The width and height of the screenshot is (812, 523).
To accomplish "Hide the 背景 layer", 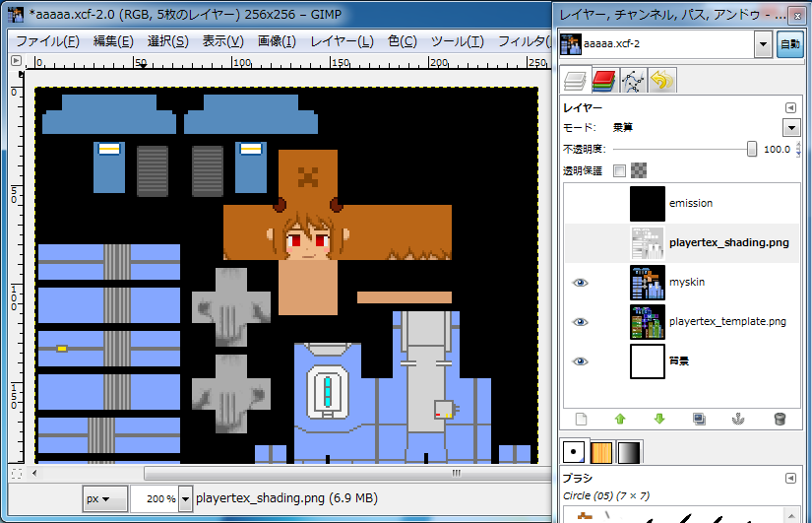I will pyautogui.click(x=580, y=361).
